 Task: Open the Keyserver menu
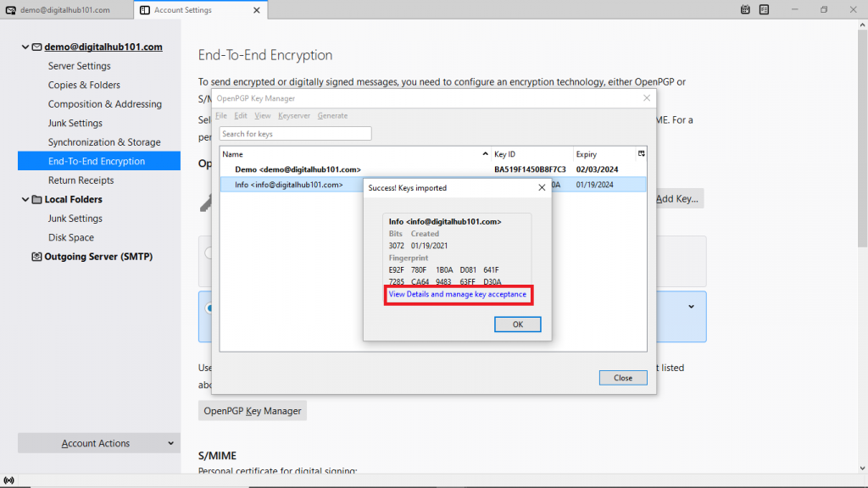294,115
